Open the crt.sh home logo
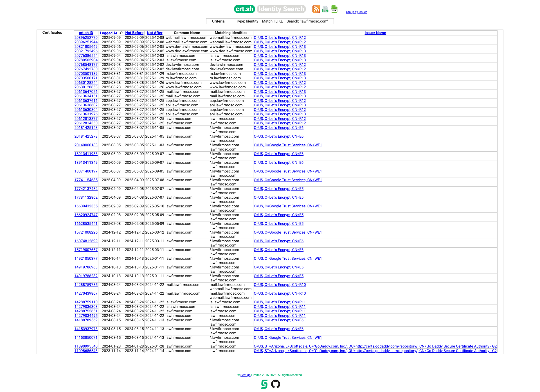Screen dimensions: 540x392 pyautogui.click(x=244, y=9)
